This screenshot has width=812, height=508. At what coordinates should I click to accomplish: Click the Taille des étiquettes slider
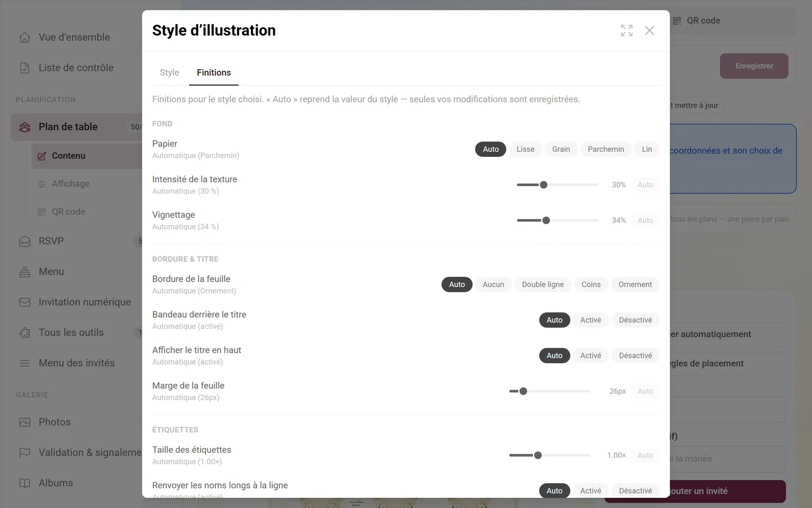[x=550, y=456]
